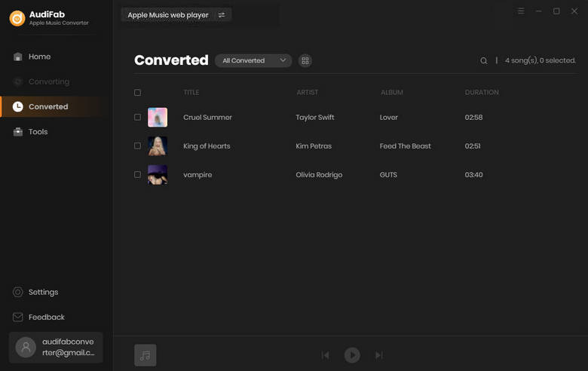
Task: Select the Cruel Summer song title
Action: point(207,118)
